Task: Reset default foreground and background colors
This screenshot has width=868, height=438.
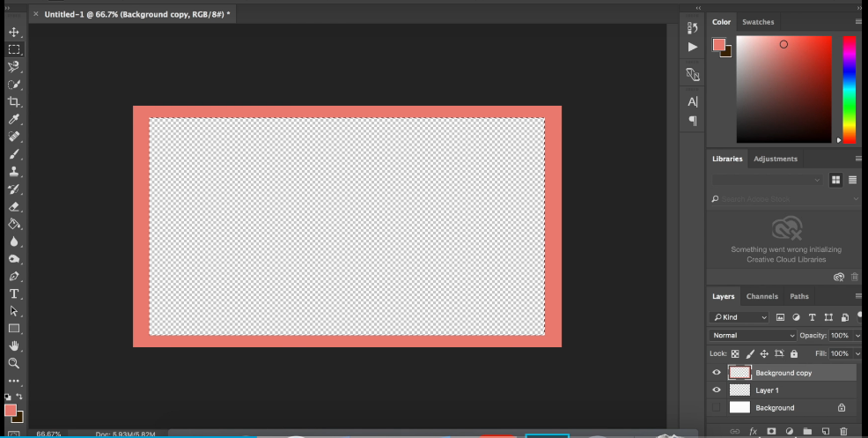Action: [7, 397]
